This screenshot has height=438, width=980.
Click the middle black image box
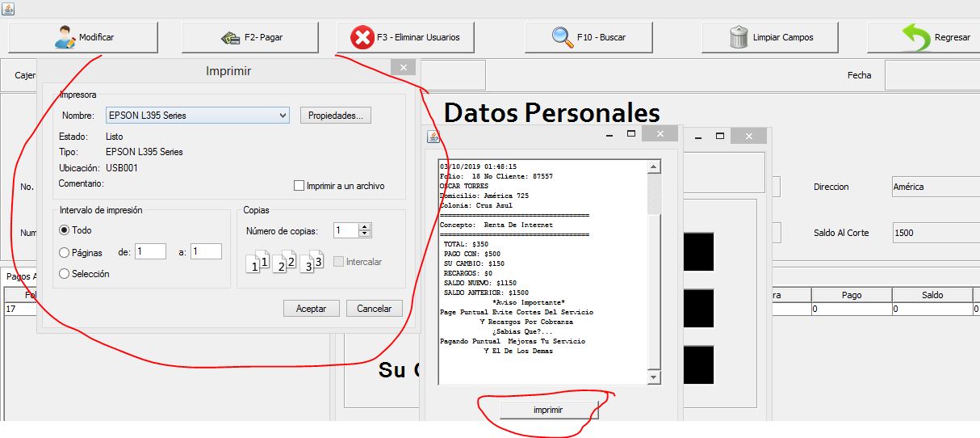pos(699,308)
